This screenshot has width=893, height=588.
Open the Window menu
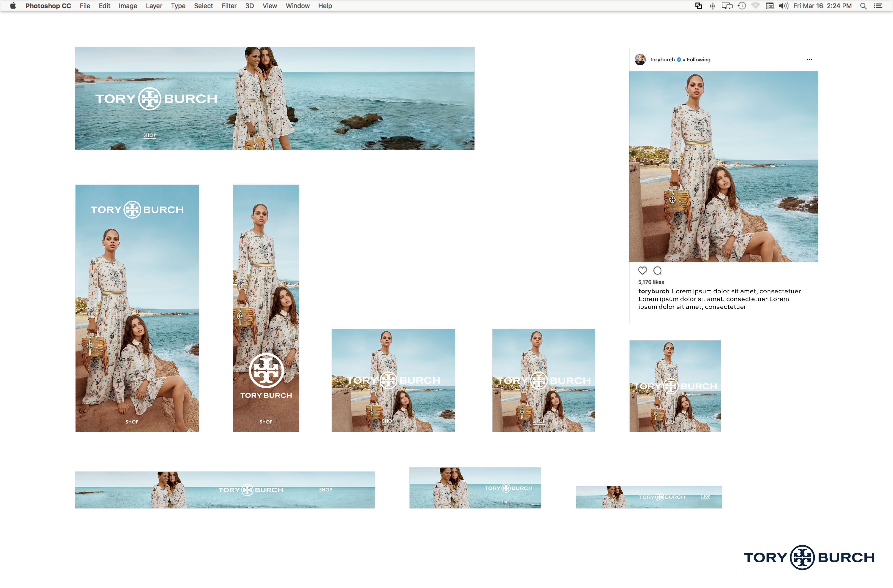pyautogui.click(x=297, y=6)
